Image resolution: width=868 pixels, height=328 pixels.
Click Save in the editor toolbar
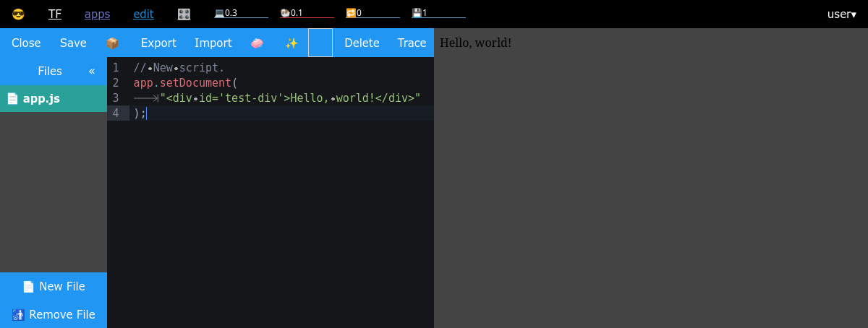[x=73, y=43]
